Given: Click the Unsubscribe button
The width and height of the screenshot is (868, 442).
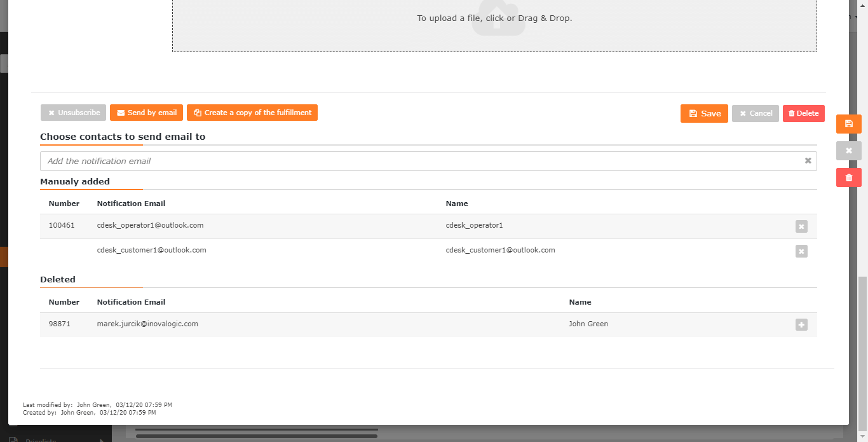Looking at the screenshot, I should pos(73,113).
